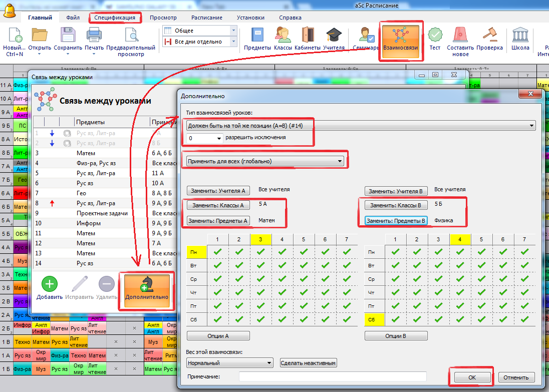
Task: Toggle Monday period 1 checkmark in grid A
Action: click(217, 252)
